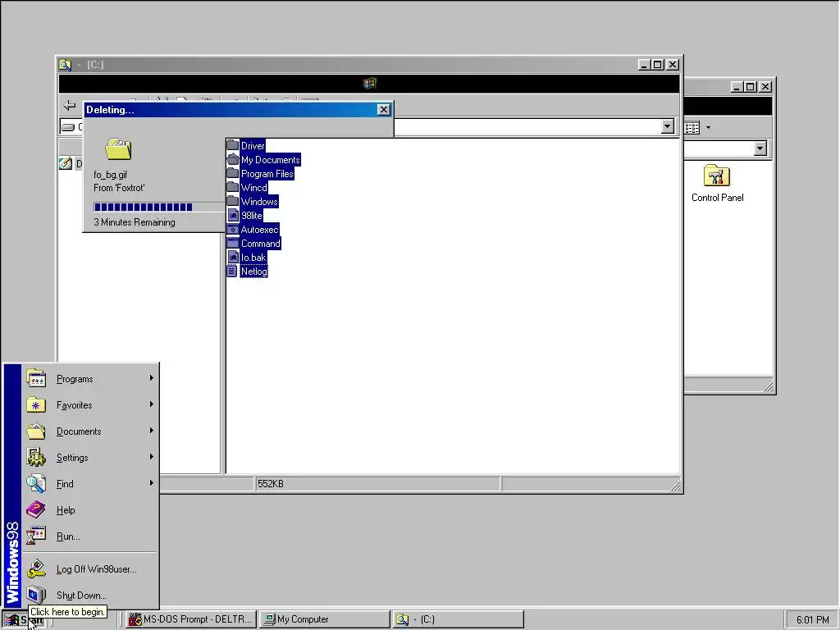The height and width of the screenshot is (630, 840).
Task: Expand the Settings submenu arrow
Action: (x=152, y=457)
